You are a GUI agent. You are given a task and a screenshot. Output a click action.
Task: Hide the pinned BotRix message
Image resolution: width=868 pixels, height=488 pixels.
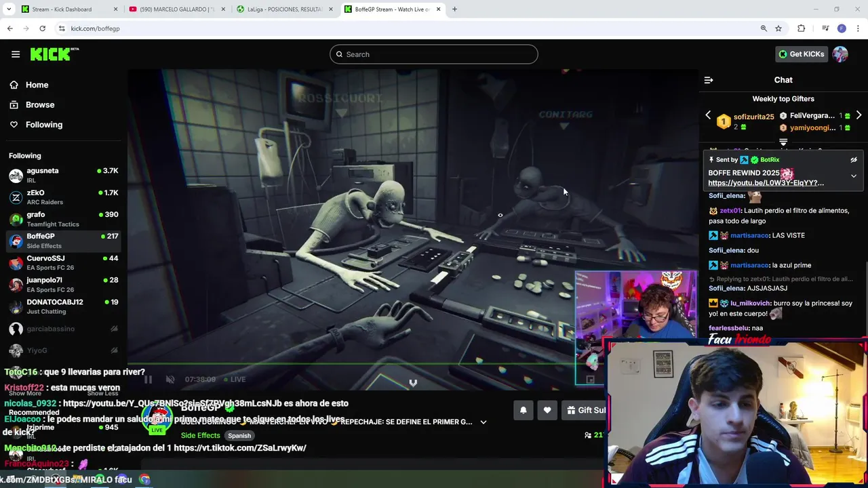[x=854, y=160]
